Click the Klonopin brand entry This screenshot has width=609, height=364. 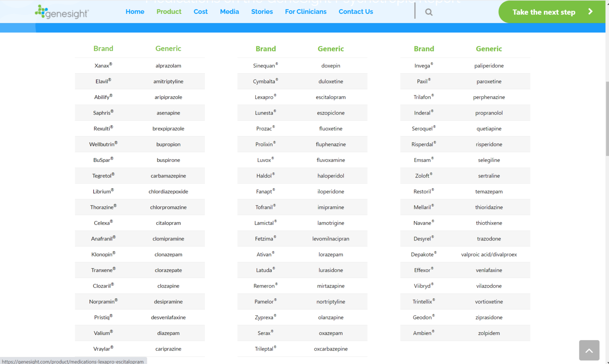(103, 254)
